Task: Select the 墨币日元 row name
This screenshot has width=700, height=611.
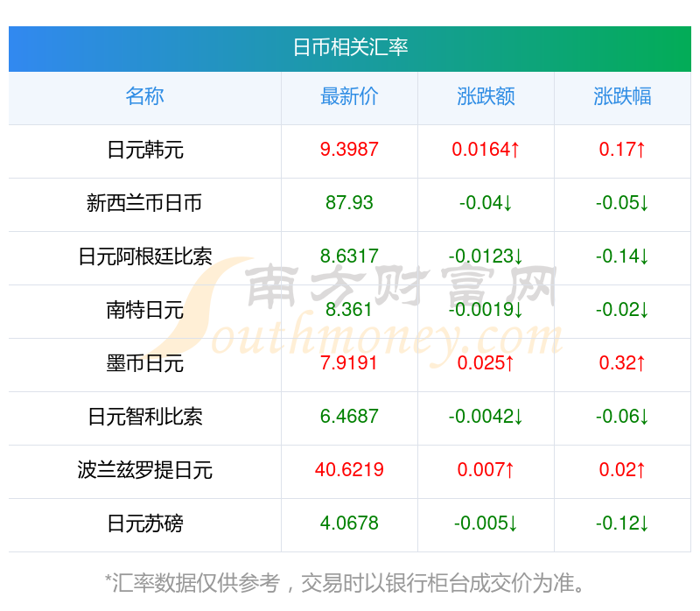Action: coord(144,363)
